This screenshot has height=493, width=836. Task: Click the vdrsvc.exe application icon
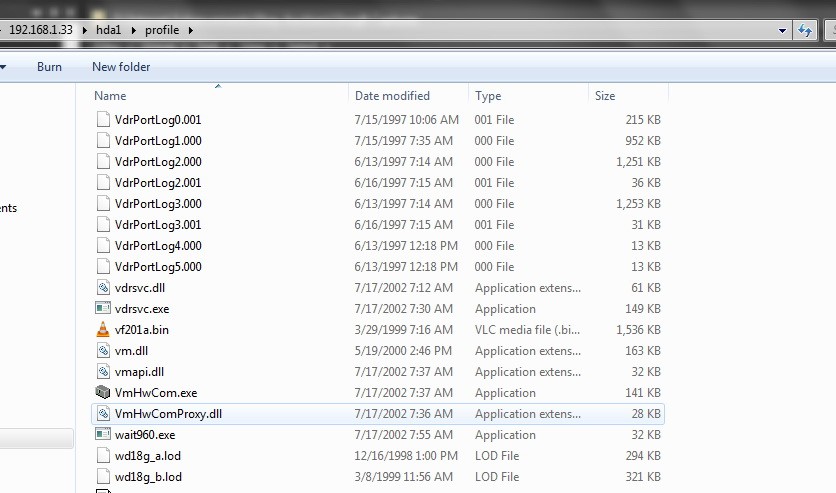point(103,309)
